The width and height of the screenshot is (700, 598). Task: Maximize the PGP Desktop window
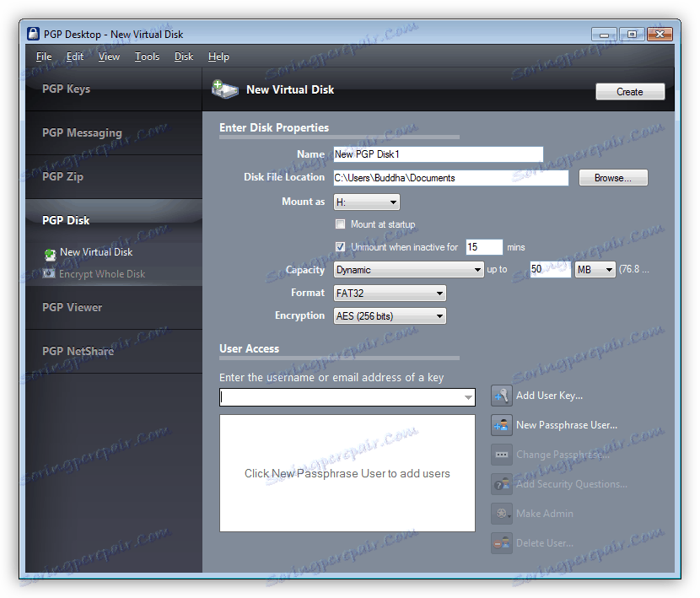(632, 34)
